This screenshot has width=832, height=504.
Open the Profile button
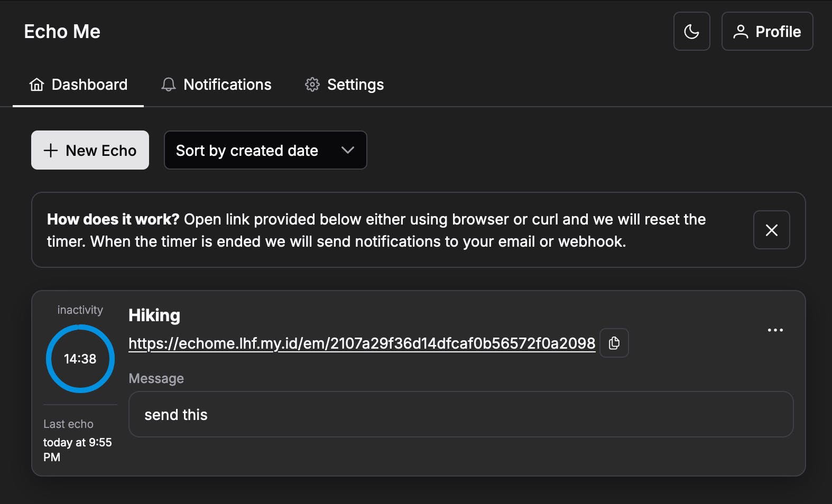pos(767,31)
